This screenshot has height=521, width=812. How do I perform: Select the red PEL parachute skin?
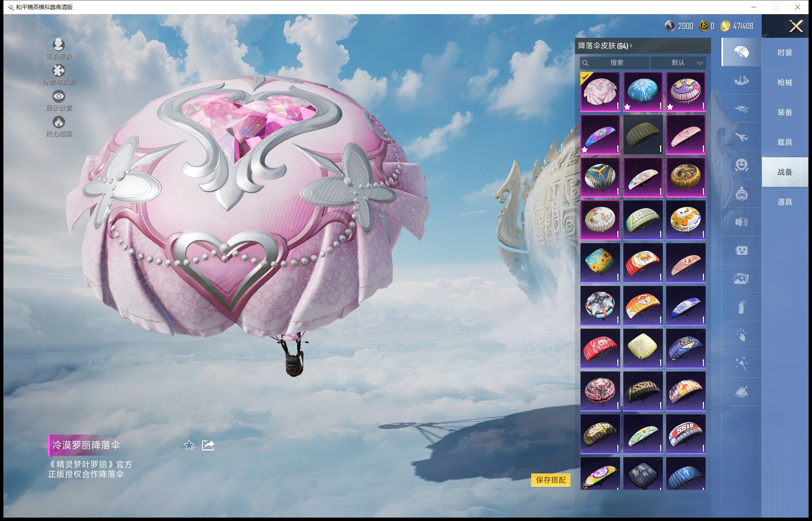click(600, 348)
